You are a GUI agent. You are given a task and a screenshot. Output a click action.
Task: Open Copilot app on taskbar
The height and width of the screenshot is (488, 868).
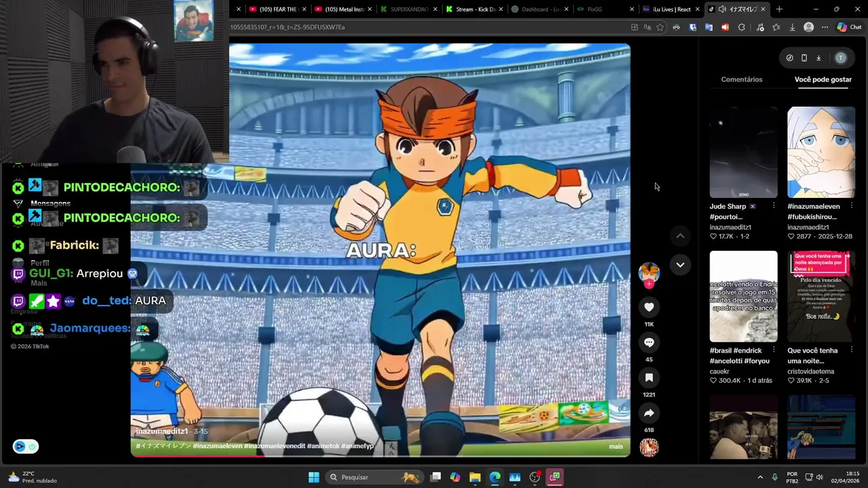(x=455, y=477)
